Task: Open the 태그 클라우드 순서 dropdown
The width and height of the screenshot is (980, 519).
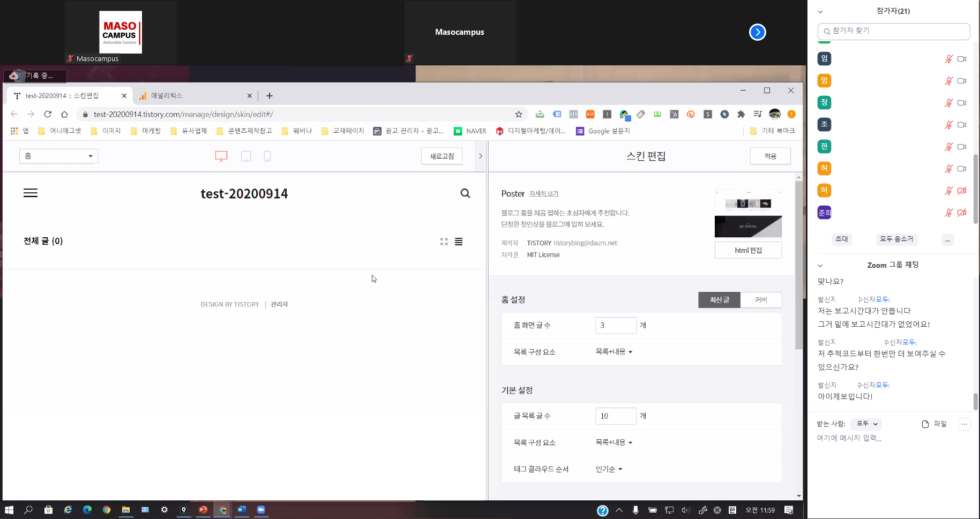Action: [609, 469]
